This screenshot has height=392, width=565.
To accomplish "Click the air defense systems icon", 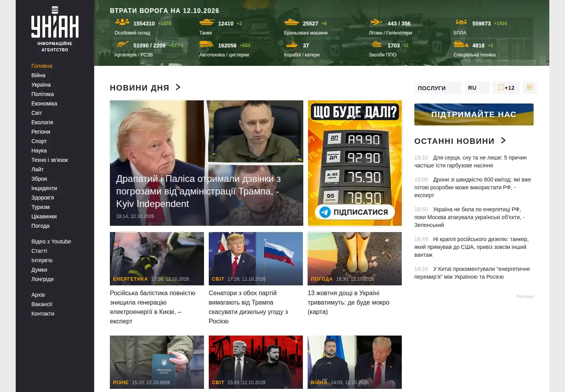I will (376, 44).
